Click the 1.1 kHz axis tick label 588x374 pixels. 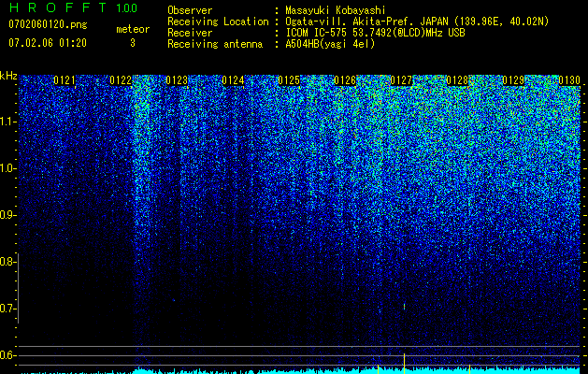point(7,122)
